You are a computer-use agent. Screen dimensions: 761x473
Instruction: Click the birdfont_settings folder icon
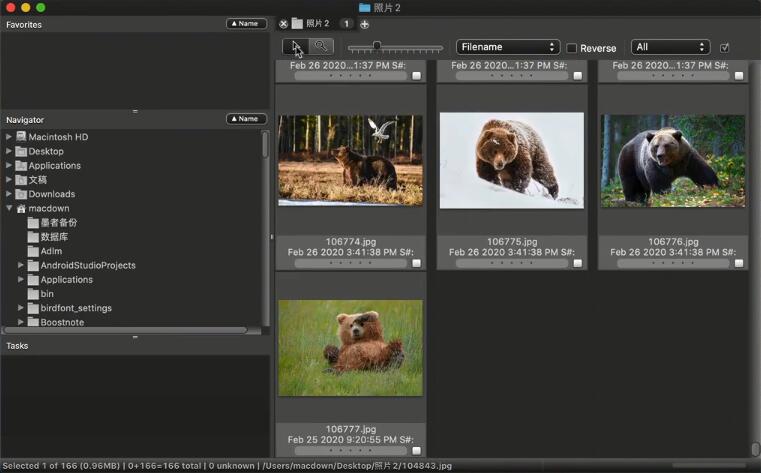[33, 308]
